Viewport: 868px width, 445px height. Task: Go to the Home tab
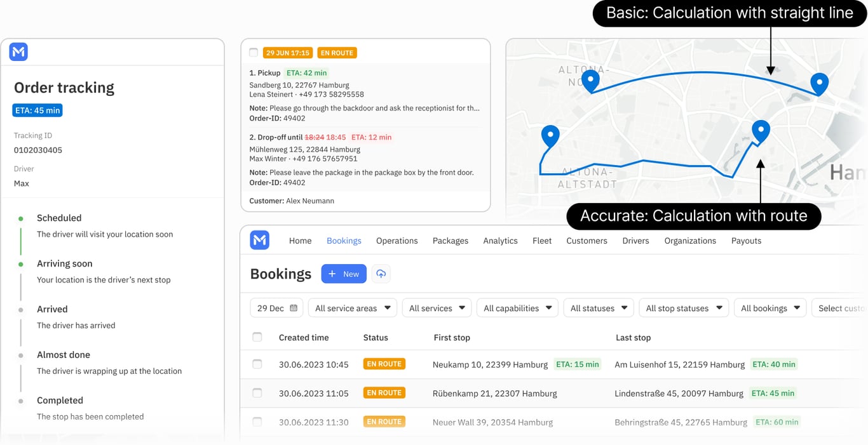(x=300, y=241)
